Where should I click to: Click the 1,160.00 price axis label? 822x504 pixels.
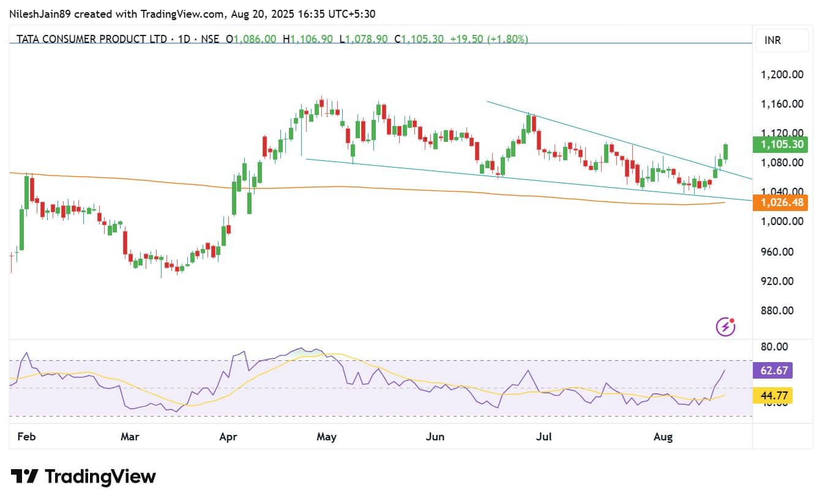tap(782, 104)
